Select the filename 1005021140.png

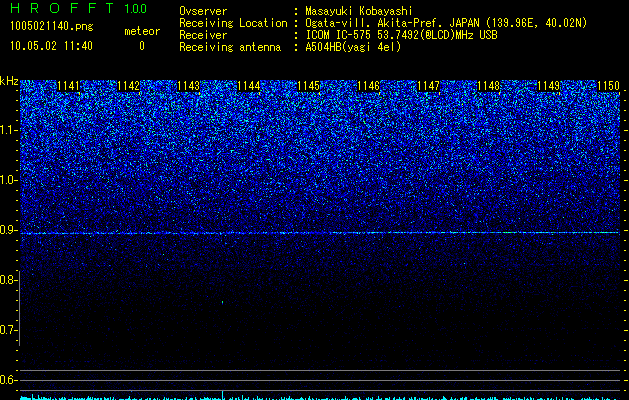(x=52, y=26)
